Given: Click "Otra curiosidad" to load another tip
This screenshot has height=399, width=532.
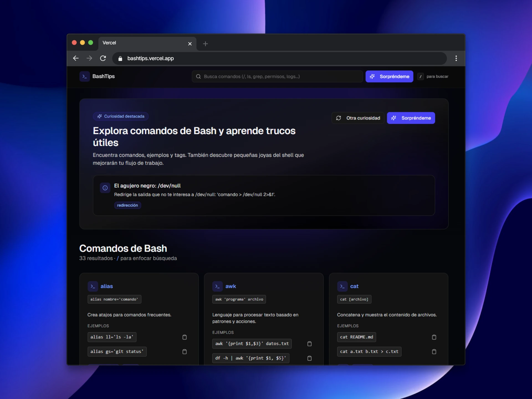Looking at the screenshot, I should coord(357,118).
